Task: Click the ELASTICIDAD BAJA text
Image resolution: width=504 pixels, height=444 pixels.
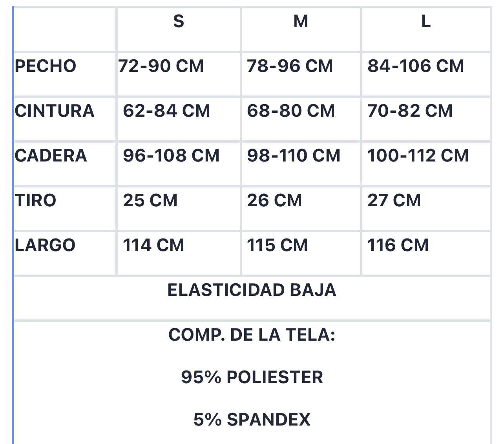Action: click(252, 290)
